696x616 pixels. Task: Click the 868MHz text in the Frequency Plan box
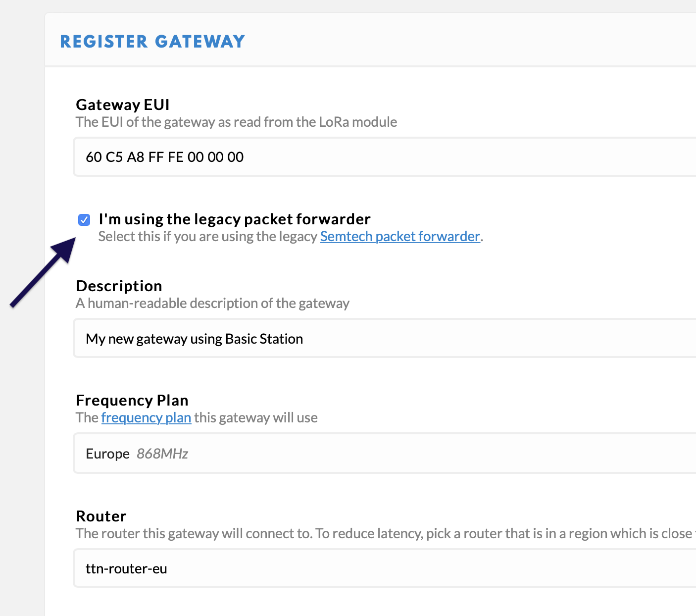tap(162, 454)
